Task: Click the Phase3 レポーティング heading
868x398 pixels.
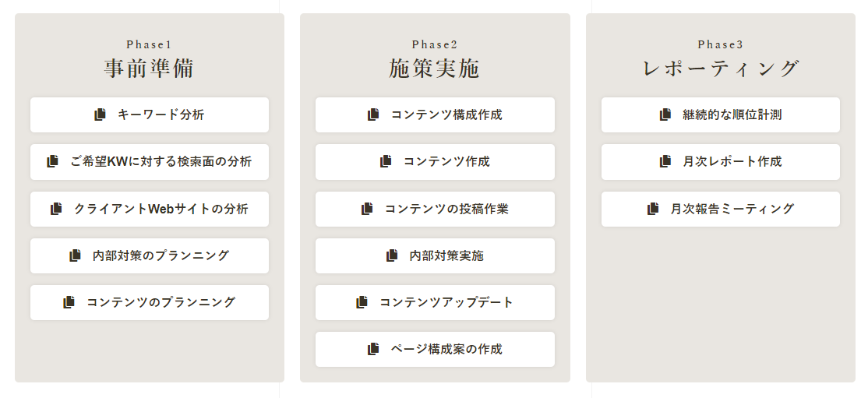Action: [721, 60]
